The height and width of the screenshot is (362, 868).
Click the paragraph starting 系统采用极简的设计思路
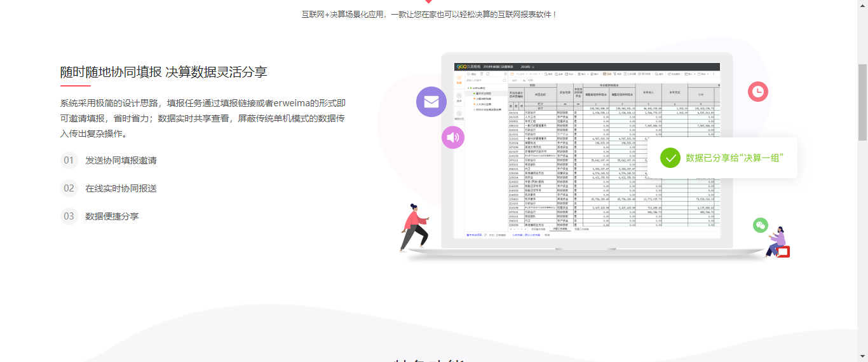[x=203, y=118]
